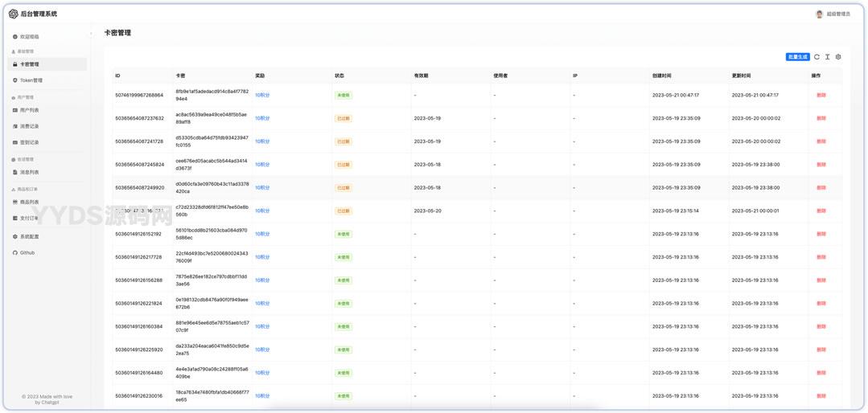Open 签到记录 in the sidebar
Screen dimensions: 868x413
point(29,142)
